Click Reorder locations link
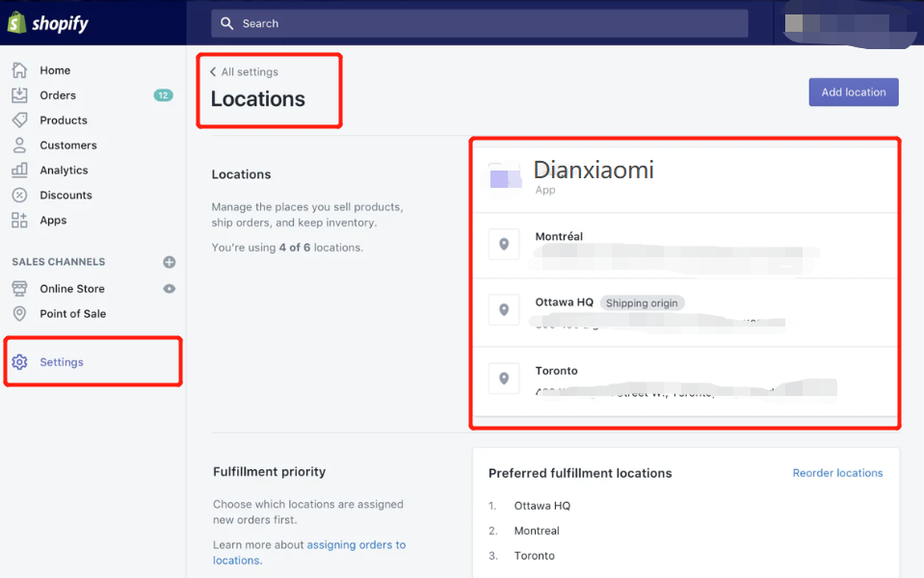924x578 pixels. [837, 473]
